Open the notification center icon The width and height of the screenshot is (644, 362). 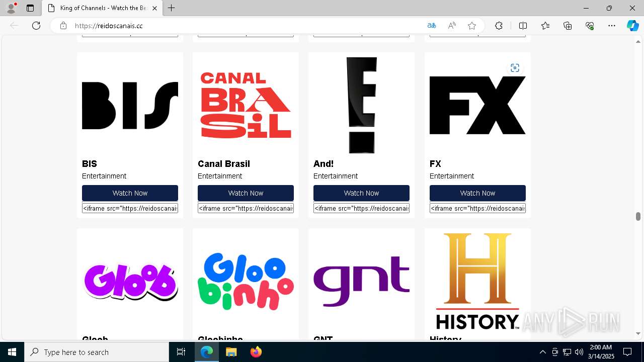point(627,352)
